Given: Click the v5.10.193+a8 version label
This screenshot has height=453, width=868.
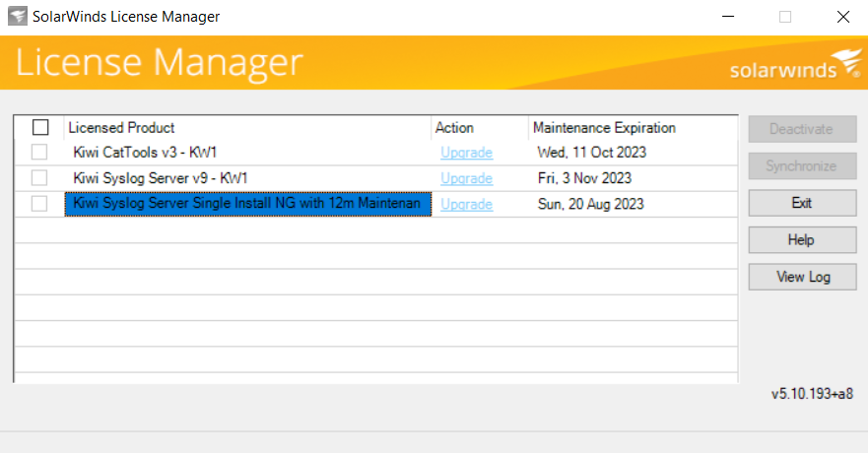Looking at the screenshot, I should tap(812, 394).
